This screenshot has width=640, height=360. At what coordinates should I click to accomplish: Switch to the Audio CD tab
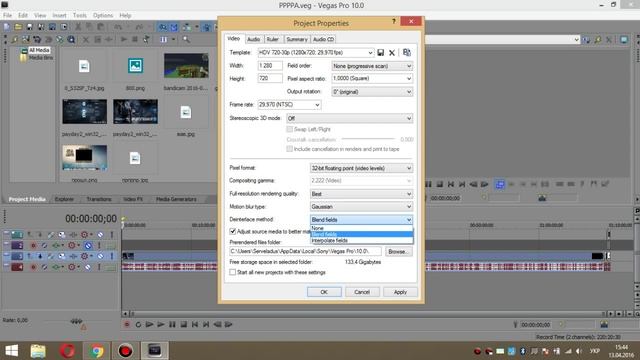pyautogui.click(x=323, y=39)
